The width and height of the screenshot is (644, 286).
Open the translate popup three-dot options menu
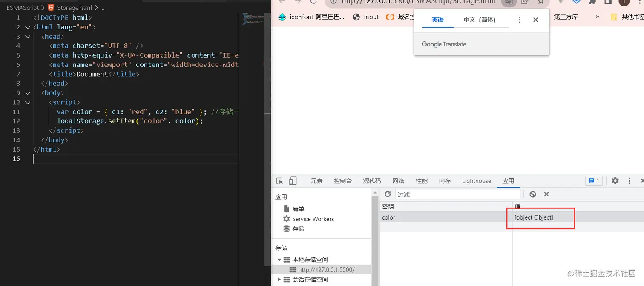(520, 20)
